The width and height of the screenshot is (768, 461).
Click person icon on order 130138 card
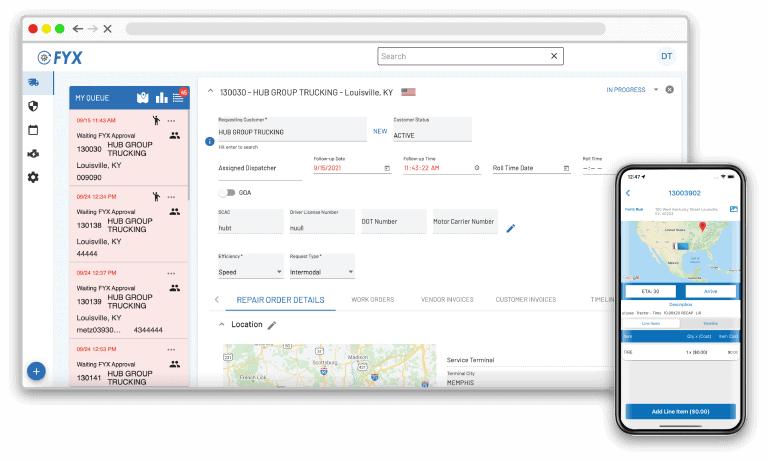(x=156, y=197)
